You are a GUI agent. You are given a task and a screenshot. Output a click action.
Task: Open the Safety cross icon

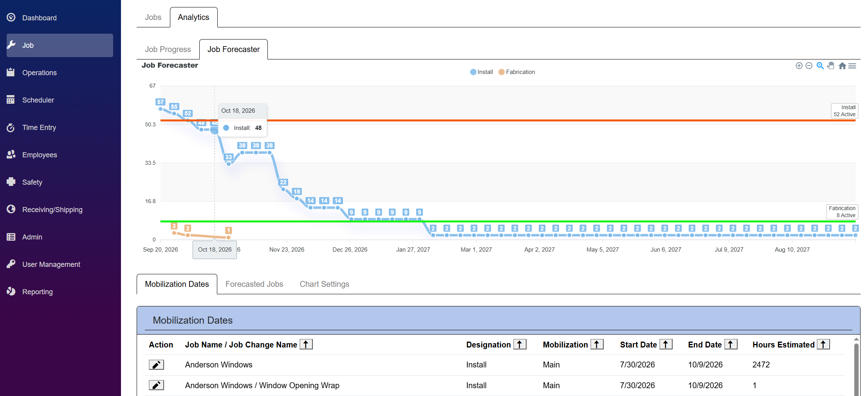pos(11,182)
